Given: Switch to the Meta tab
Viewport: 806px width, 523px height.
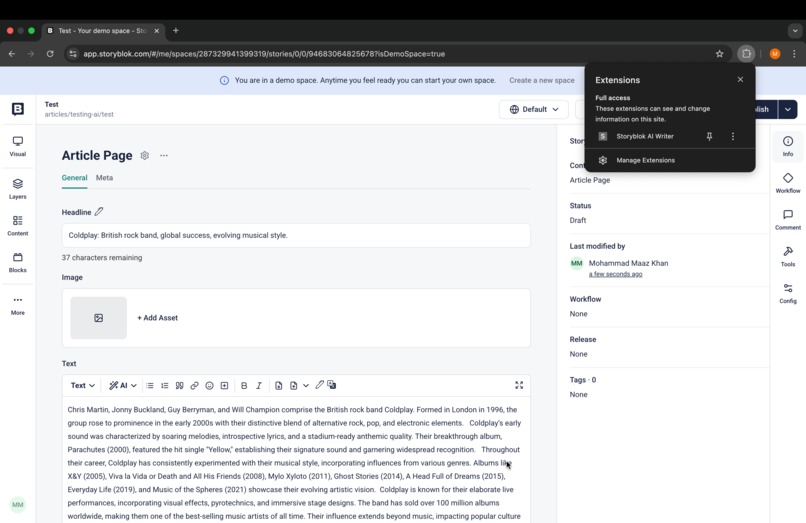Looking at the screenshot, I should (x=104, y=177).
